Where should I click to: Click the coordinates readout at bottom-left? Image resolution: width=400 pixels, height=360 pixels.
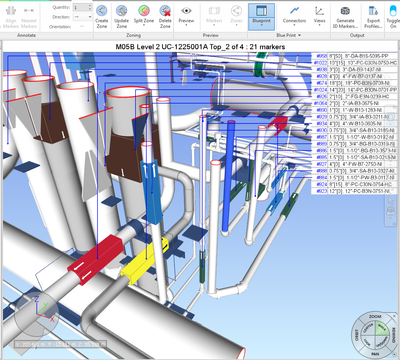tap(60, 344)
